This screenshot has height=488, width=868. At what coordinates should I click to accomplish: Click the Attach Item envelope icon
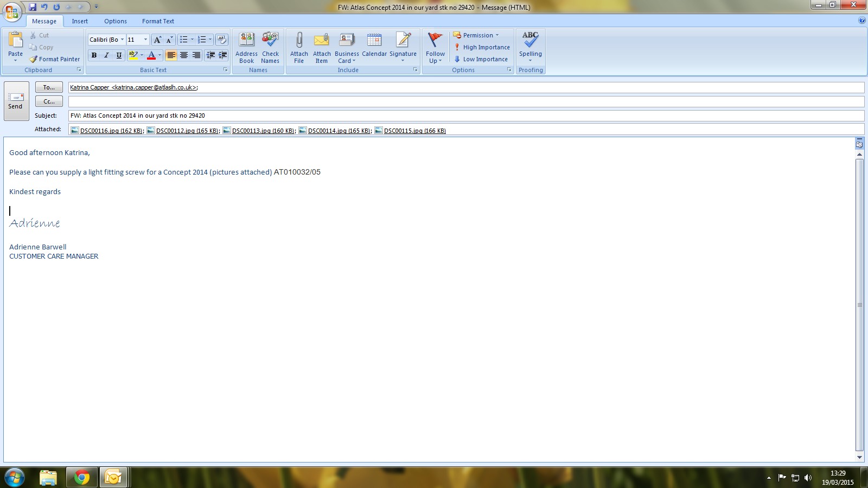pyautogui.click(x=322, y=41)
